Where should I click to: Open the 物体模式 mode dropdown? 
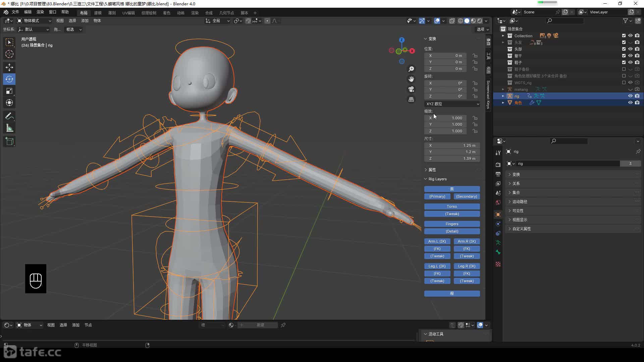pyautogui.click(x=34, y=21)
